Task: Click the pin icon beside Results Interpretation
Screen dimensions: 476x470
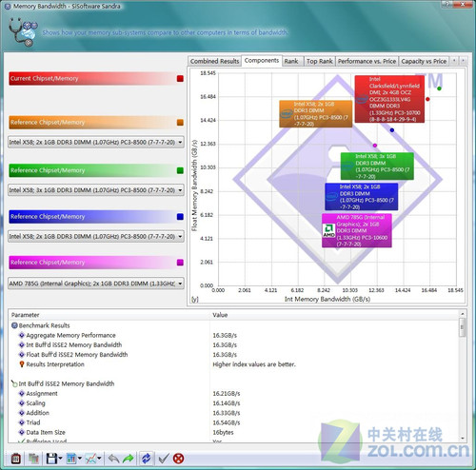Action: click(x=22, y=364)
